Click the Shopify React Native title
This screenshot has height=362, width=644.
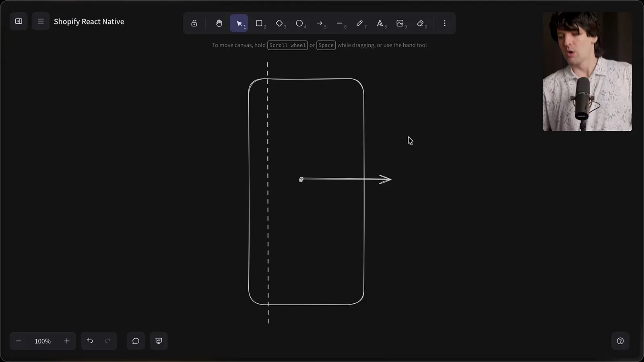[89, 22]
